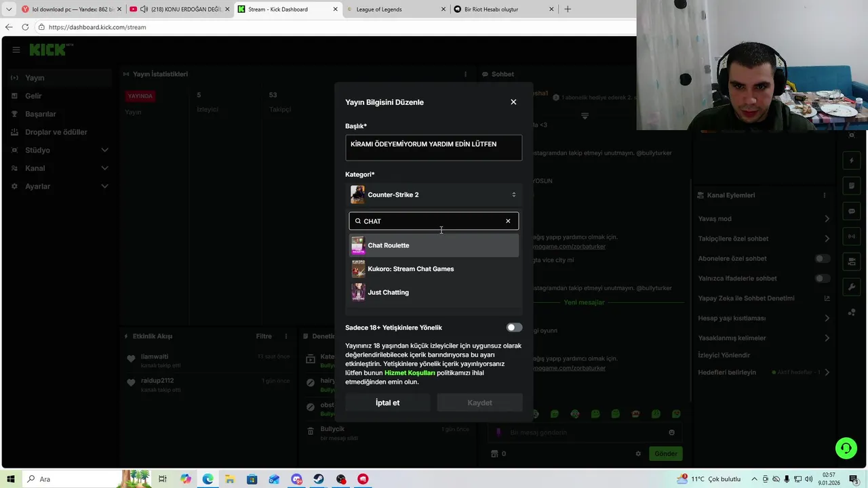
Task: Clear the CHAT category search text
Action: click(x=508, y=221)
